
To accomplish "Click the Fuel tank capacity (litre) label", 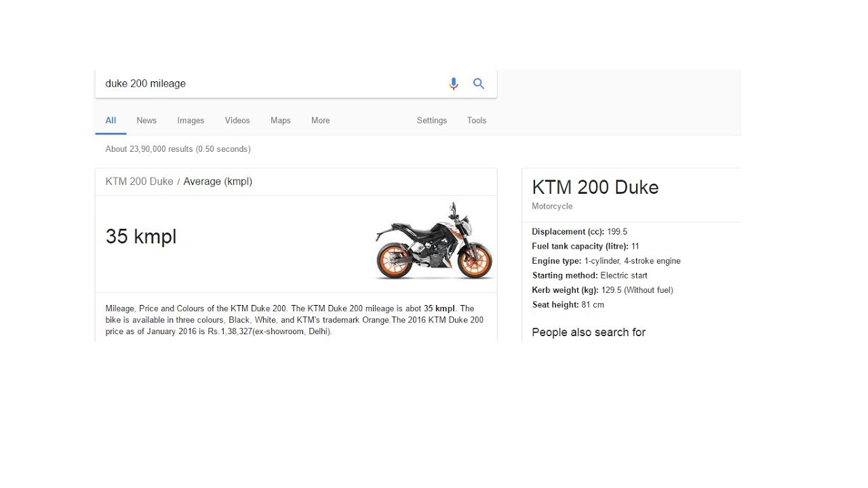I will [580, 247].
